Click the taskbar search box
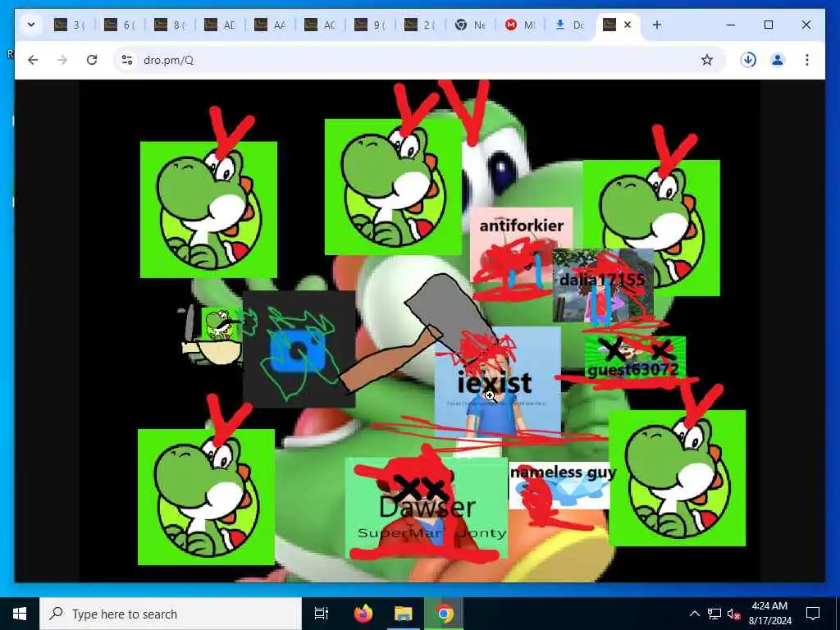 pos(171,614)
